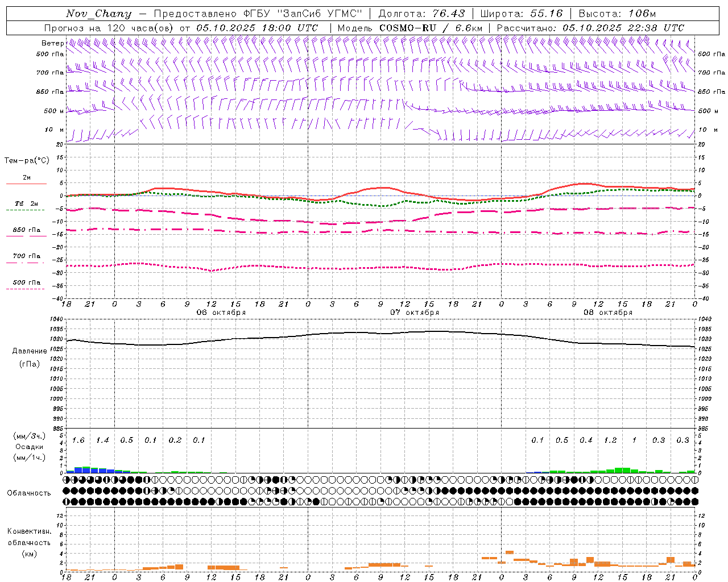Click the '06 октября' date label

[x=221, y=313]
